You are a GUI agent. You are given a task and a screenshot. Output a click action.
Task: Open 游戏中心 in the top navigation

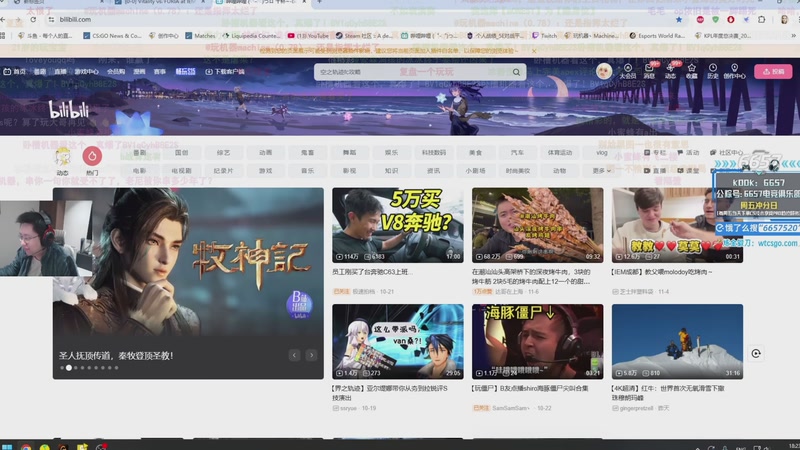[x=87, y=72]
